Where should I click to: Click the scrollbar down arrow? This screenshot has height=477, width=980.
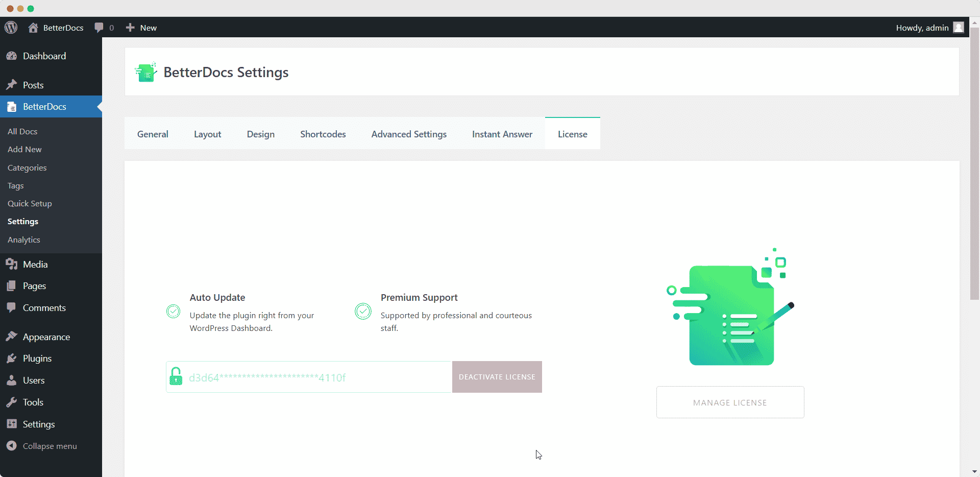point(974,472)
